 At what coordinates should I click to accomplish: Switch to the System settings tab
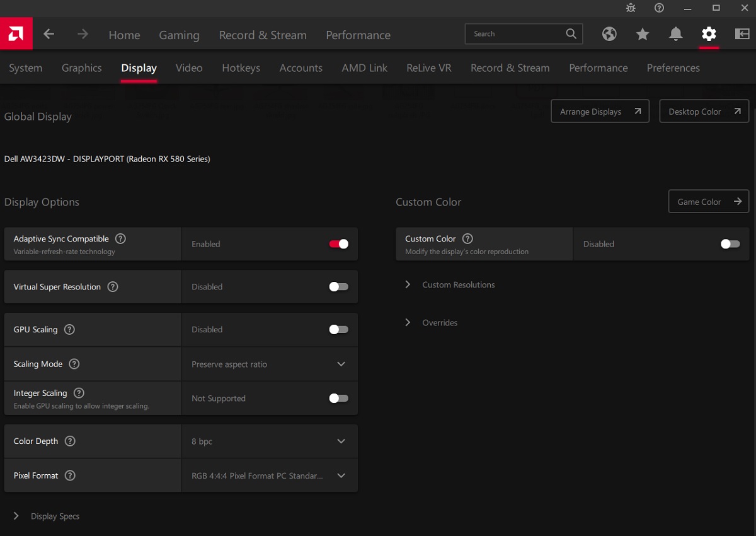pos(25,68)
